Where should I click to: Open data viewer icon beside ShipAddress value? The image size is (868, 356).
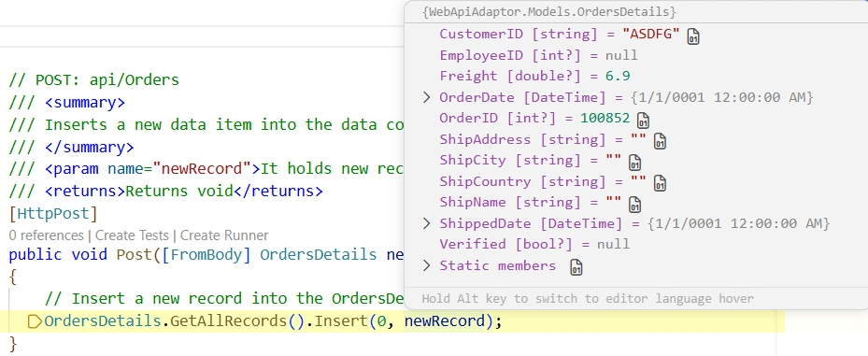660,141
